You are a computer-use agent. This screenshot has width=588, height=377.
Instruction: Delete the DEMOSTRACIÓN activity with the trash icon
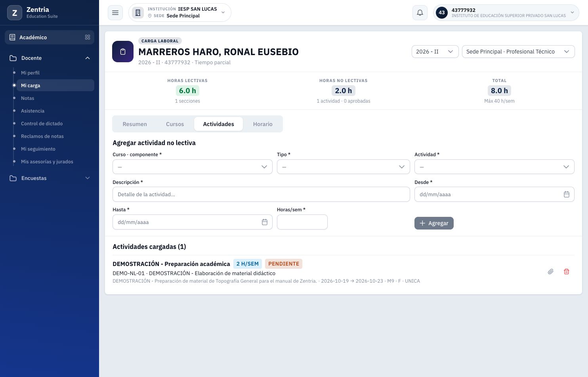(567, 272)
